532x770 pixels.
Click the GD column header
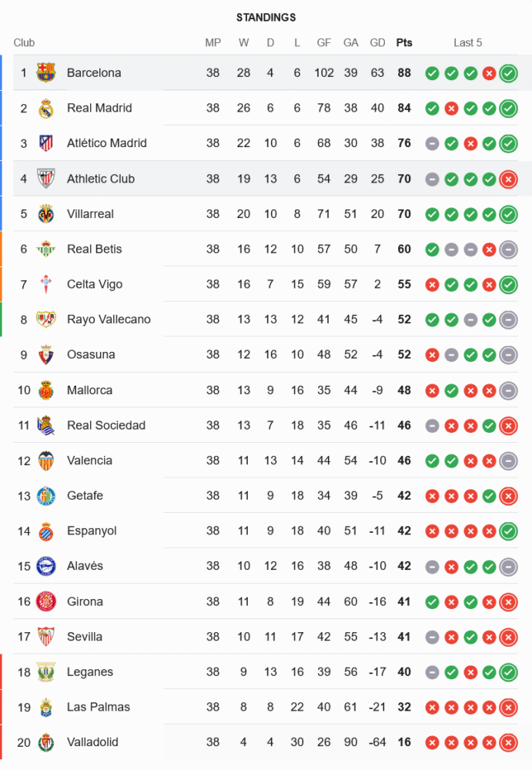click(377, 43)
